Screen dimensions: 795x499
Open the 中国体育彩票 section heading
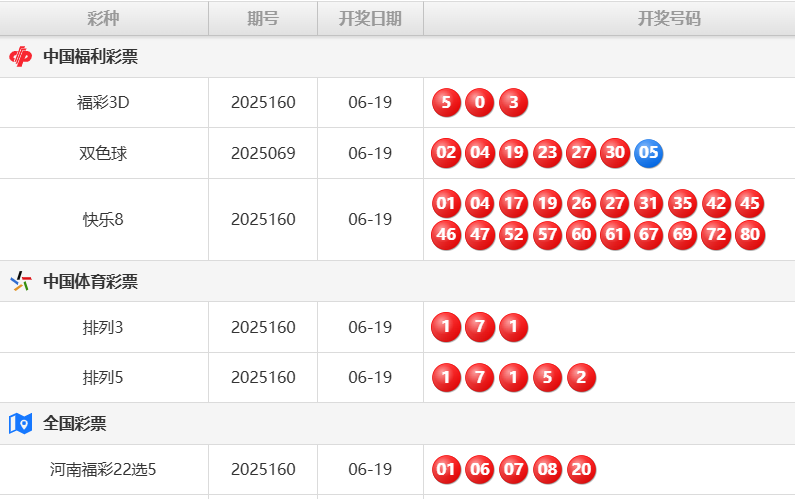click(x=90, y=281)
